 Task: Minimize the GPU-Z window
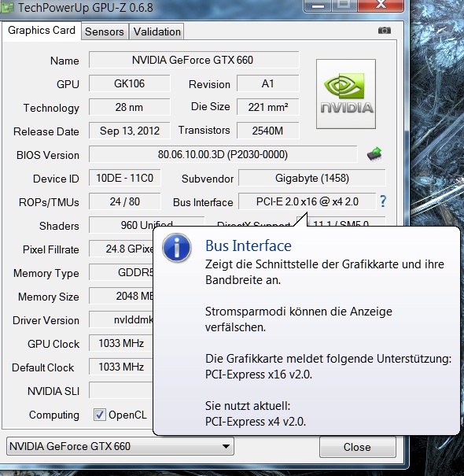[x=318, y=6]
